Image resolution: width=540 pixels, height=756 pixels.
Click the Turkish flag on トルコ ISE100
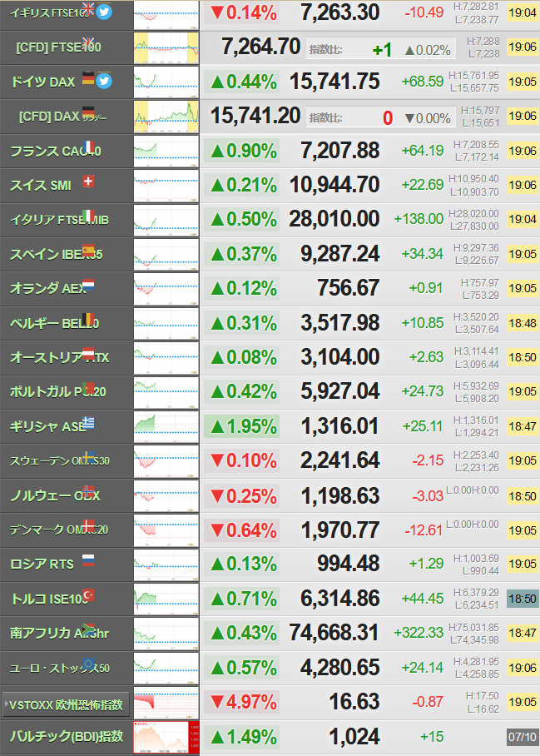tap(88, 594)
